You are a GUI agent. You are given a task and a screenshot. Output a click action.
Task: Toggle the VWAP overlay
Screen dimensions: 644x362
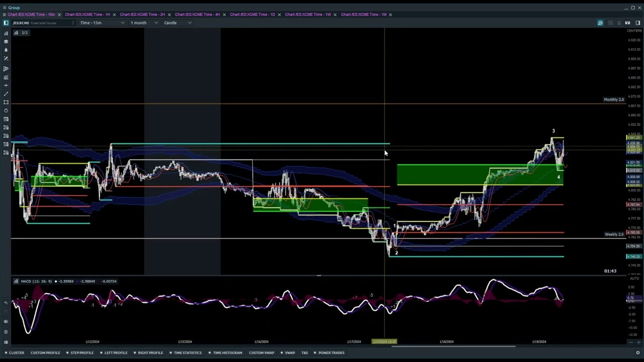click(288, 353)
